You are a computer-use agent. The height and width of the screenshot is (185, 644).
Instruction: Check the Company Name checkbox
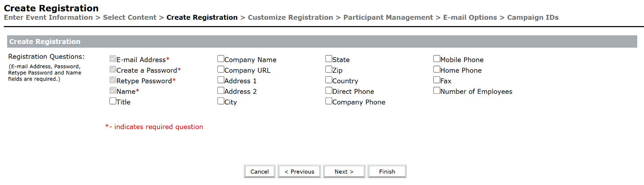tap(221, 59)
